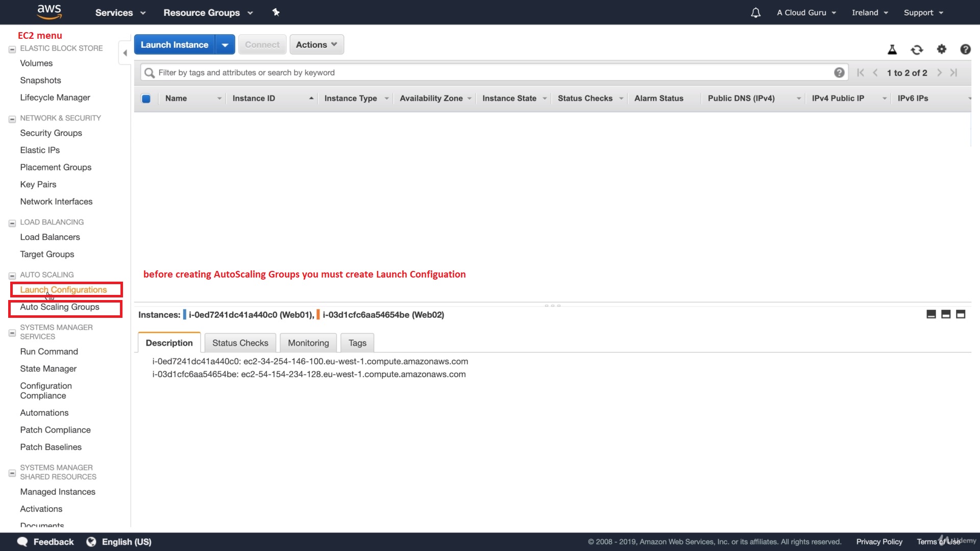Screen dimensions: 980x551
Task: Open the Ireland region dropdown
Action: point(870,13)
